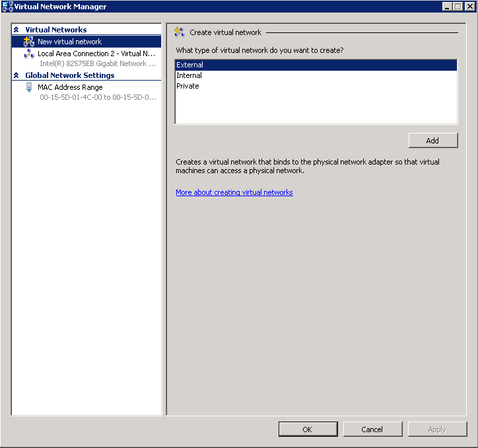Click the MAC Address Range icon
The height and width of the screenshot is (448, 478).
29,87
